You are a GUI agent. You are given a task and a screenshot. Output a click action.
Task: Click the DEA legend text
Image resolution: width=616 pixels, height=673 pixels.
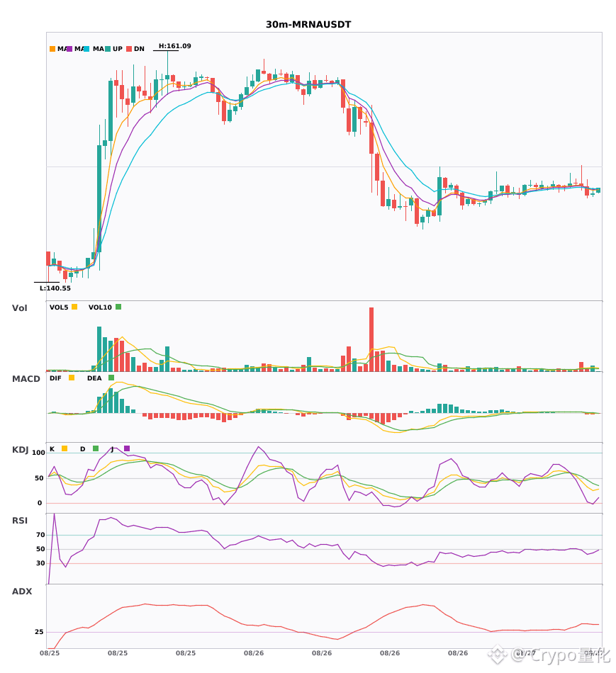(94, 378)
